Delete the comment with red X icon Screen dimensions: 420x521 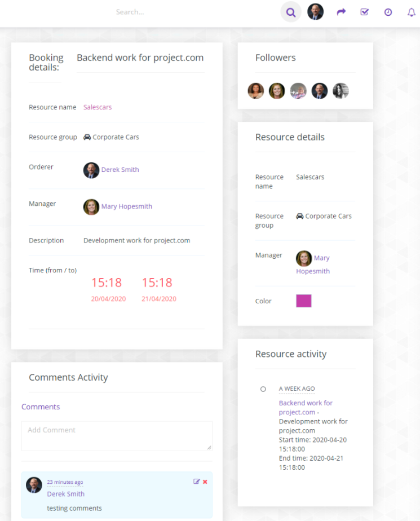205,482
